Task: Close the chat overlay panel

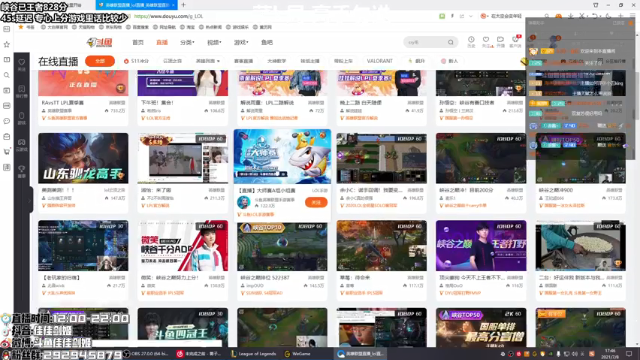Action: (631, 23)
